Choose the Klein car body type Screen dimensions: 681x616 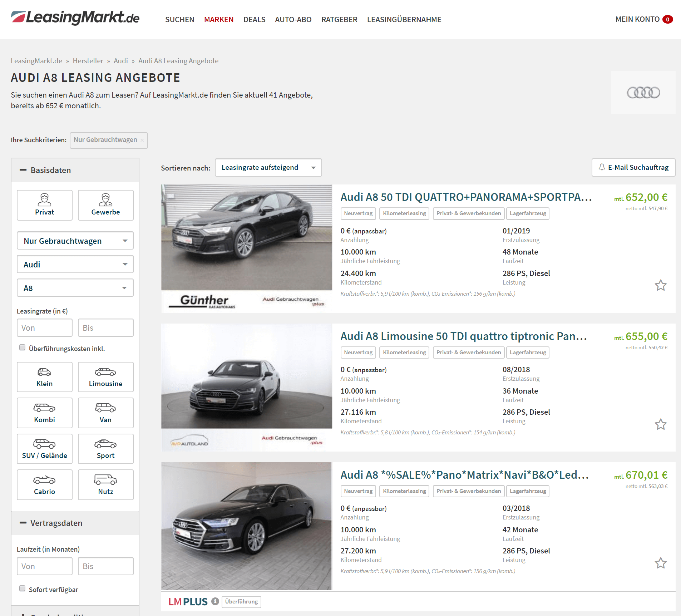pyautogui.click(x=45, y=377)
